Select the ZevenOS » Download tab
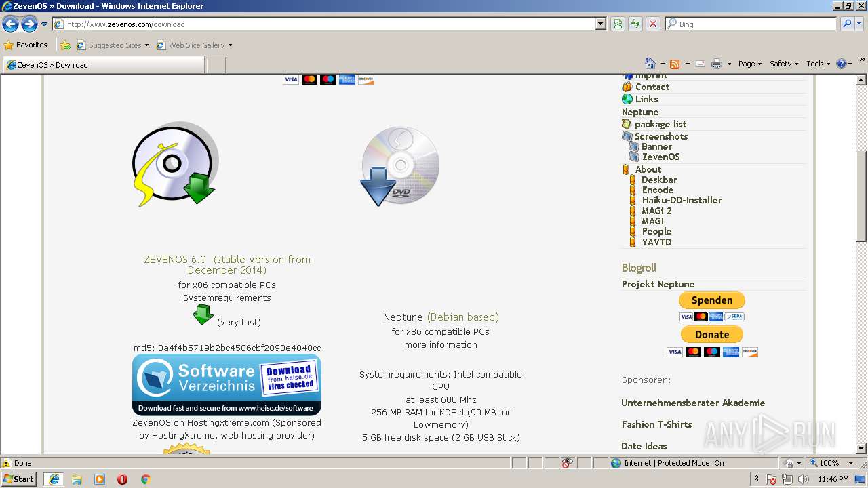Image resolution: width=868 pixels, height=488 pixels. 103,65
